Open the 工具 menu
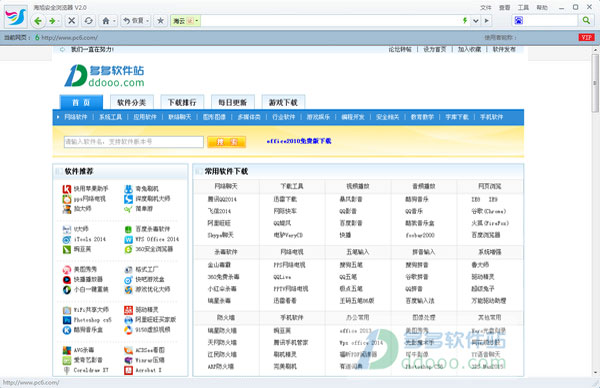 [523, 7]
